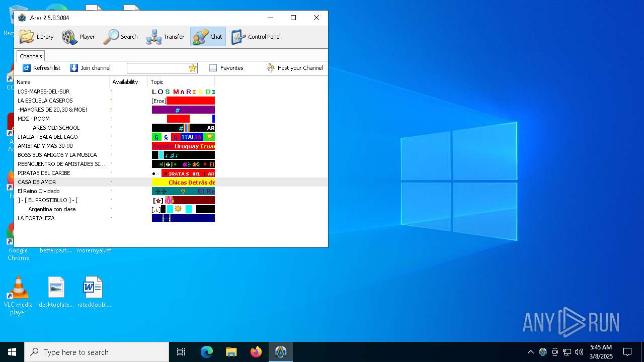Click Host your Channel
The width and height of the screenshot is (644, 362).
tap(295, 68)
